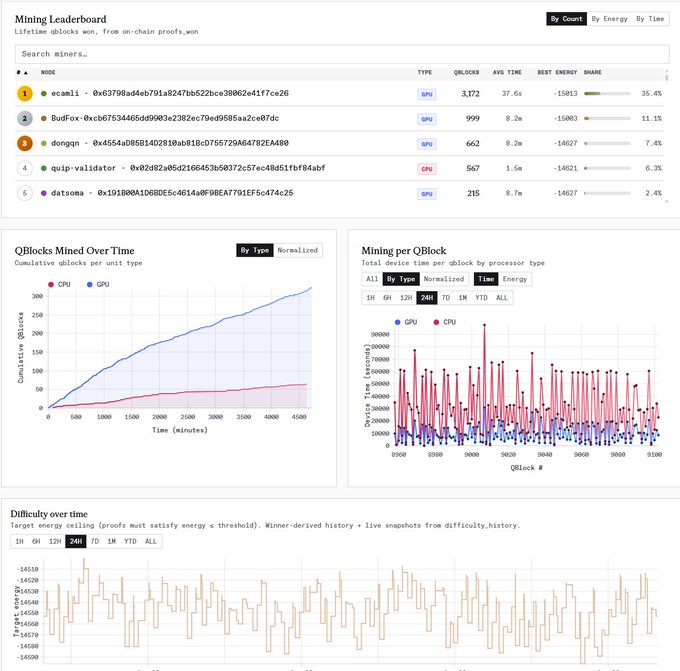The image size is (680, 671).
Task: Click the rank 5 circle badge
Action: point(25,193)
